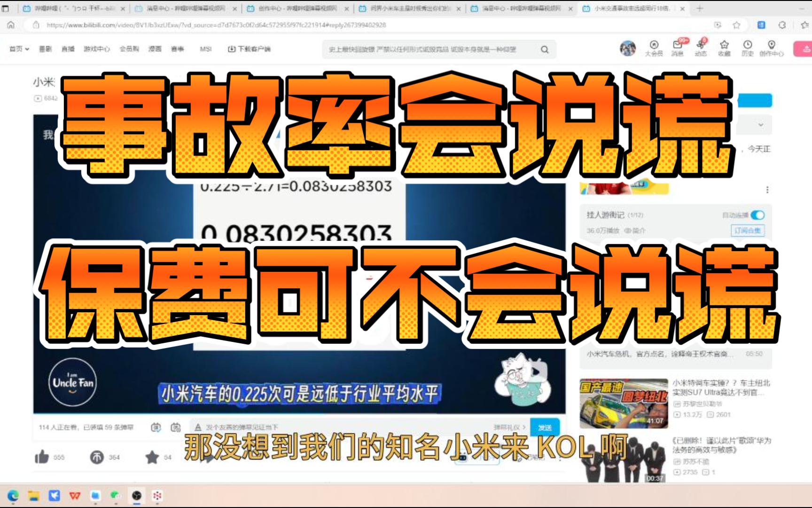The image size is (812, 508).
Task: Open 消息 messages icon with badge
Action: point(678,48)
